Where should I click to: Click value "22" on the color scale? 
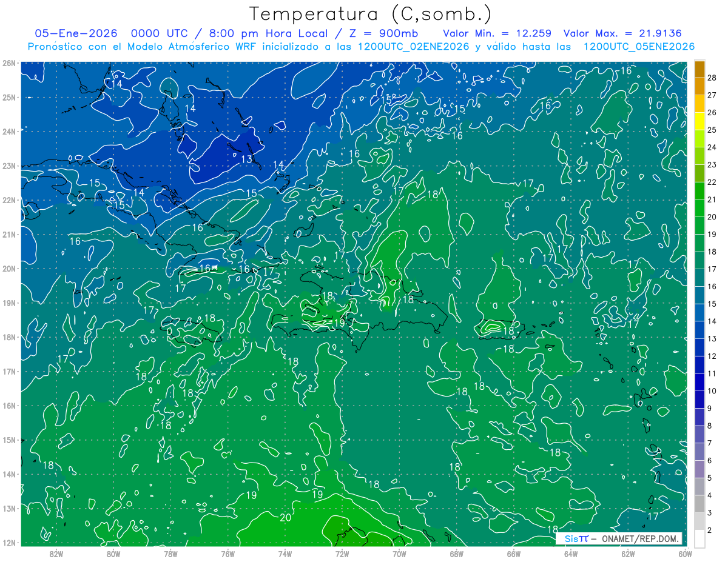tap(712, 182)
